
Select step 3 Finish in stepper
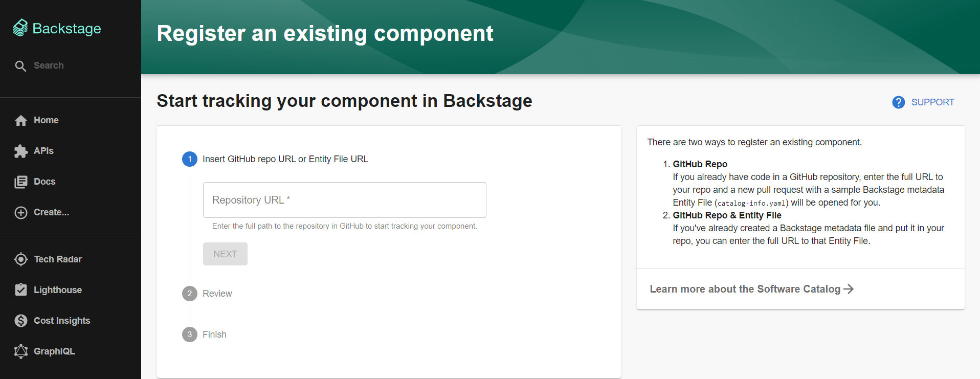pos(214,335)
